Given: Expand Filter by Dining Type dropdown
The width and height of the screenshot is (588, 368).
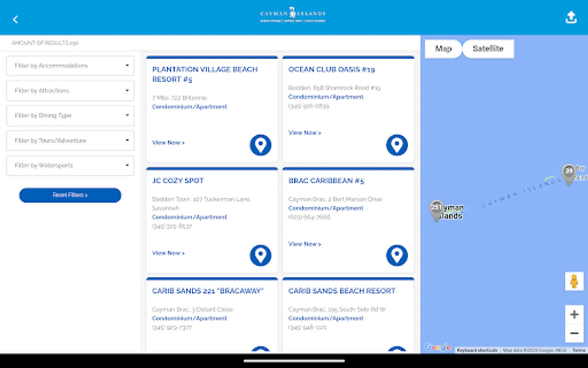Looking at the screenshot, I should point(70,116).
